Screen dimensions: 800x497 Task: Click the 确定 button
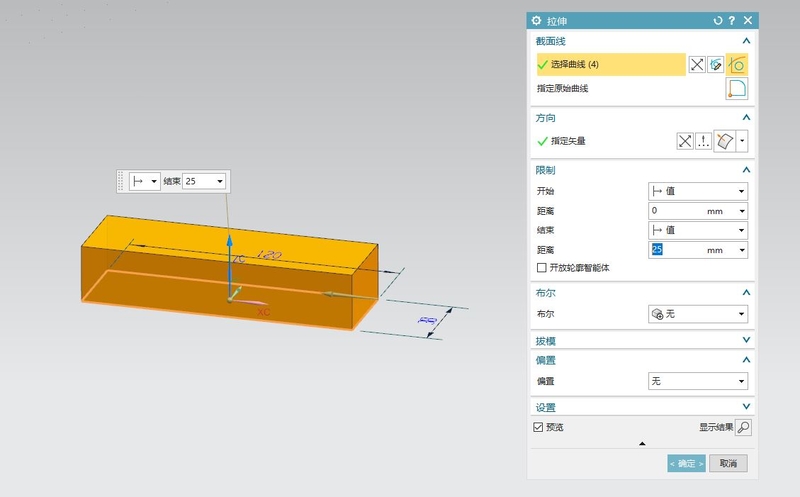(x=687, y=463)
